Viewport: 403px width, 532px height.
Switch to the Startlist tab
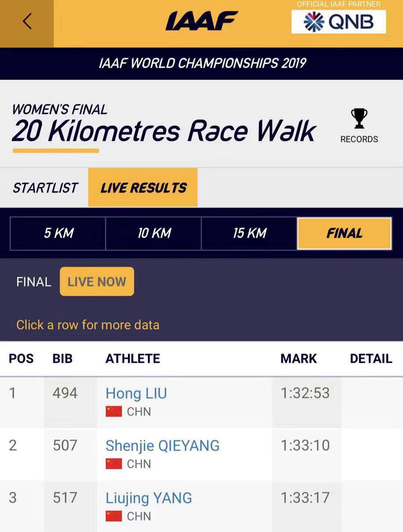click(45, 188)
